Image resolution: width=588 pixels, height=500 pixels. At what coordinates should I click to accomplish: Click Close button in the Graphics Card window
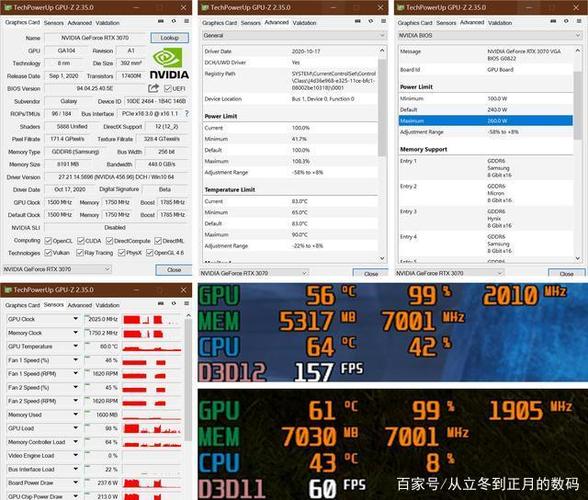click(x=174, y=270)
